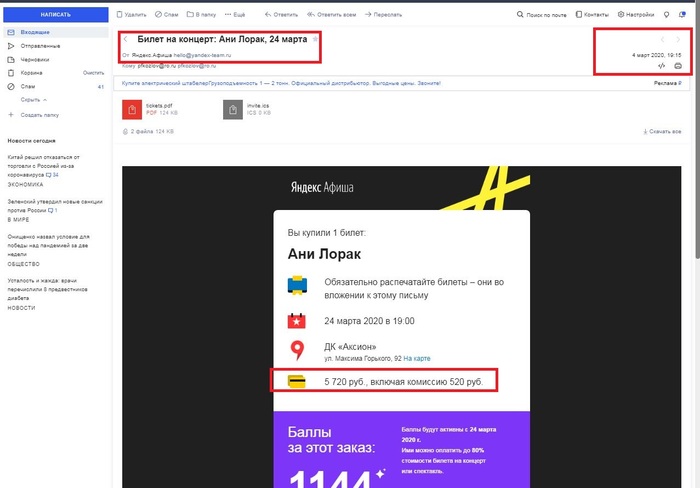Go to next message arrow

[x=678, y=40]
